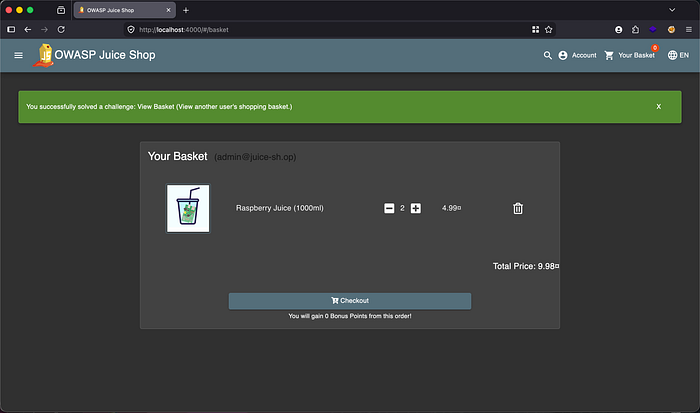This screenshot has width=700, height=413.
Task: Open the hamburger side menu
Action: click(x=18, y=55)
